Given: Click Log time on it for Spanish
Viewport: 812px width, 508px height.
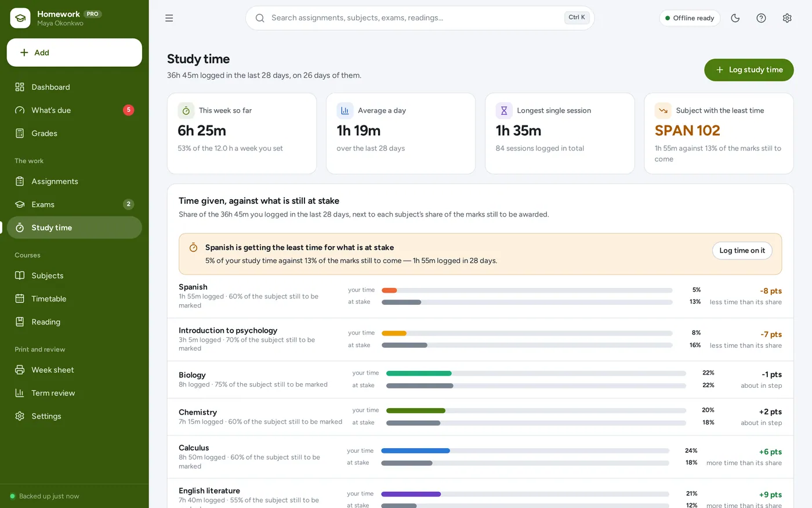Looking at the screenshot, I should [x=742, y=250].
